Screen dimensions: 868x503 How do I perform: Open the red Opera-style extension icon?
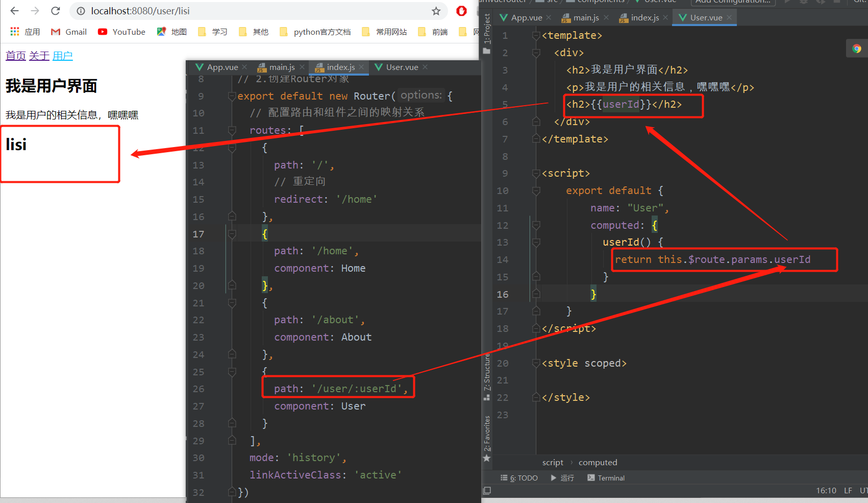(x=461, y=11)
